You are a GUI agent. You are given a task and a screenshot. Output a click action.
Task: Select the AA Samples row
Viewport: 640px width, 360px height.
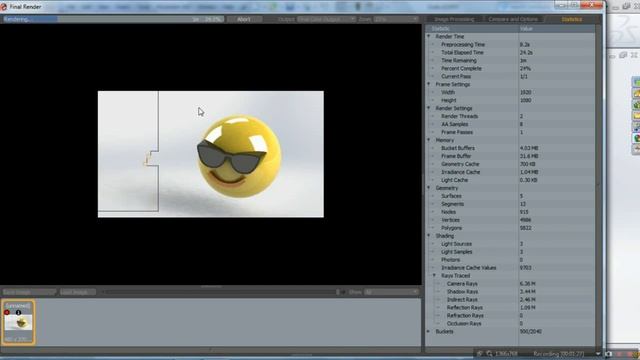(510, 124)
